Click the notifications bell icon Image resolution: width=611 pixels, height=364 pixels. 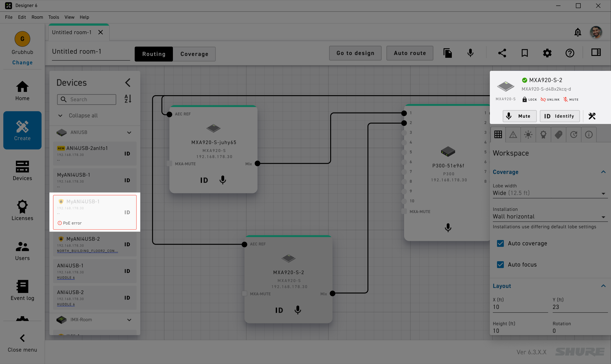[x=578, y=32]
